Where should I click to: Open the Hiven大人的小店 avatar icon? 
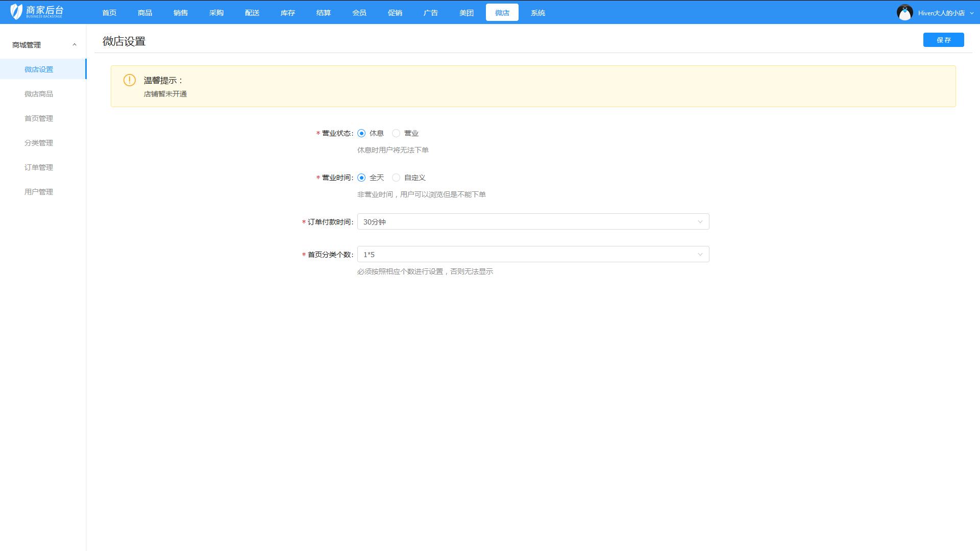(905, 12)
